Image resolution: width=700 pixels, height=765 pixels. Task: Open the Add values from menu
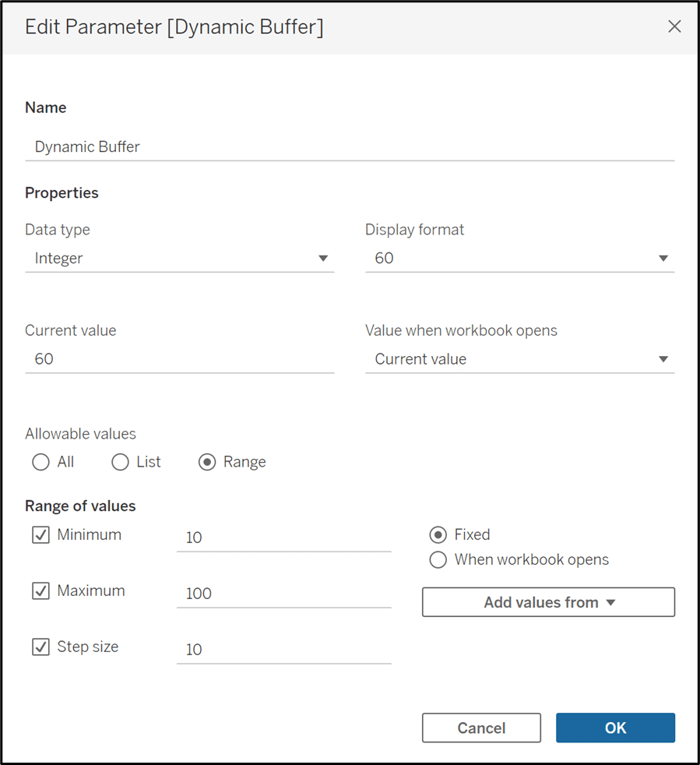[548, 602]
